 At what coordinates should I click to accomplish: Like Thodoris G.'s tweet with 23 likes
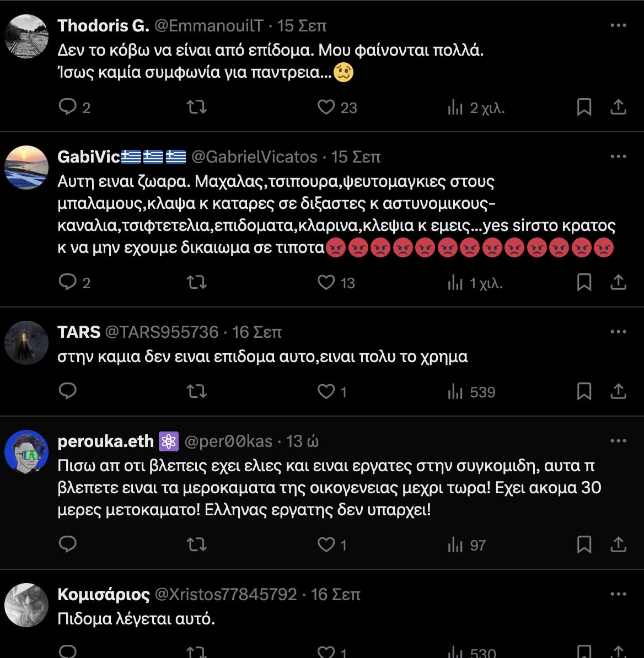coord(326,106)
